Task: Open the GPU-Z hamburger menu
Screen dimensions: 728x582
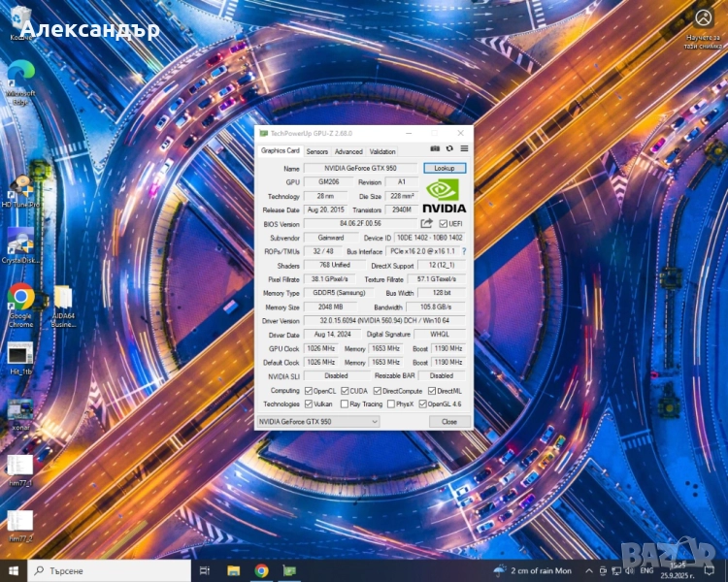Action: point(464,148)
